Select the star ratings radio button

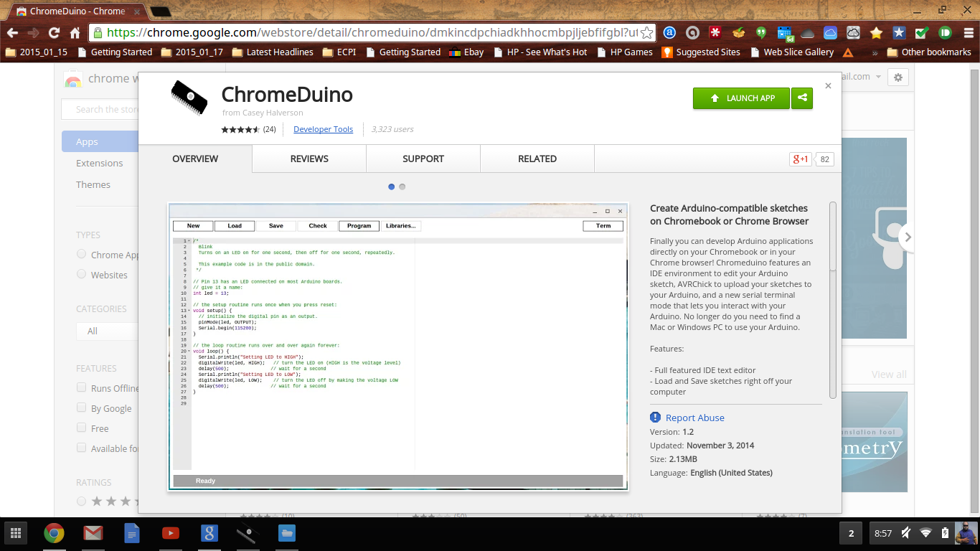81,501
